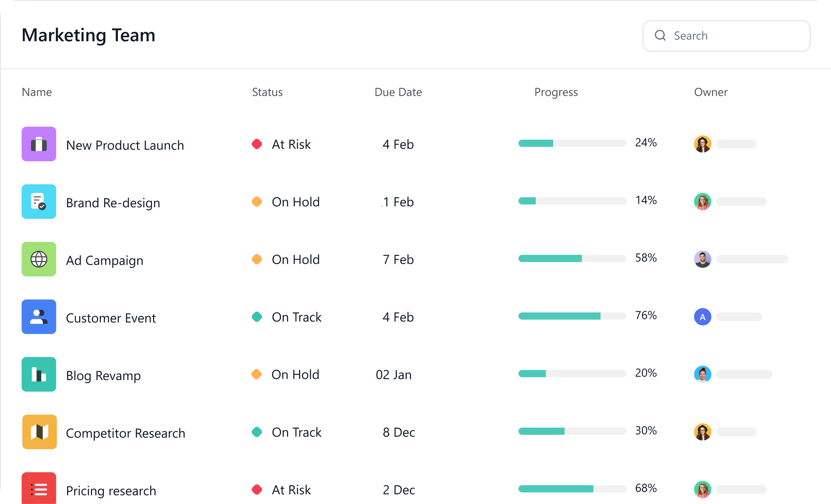Sort by Due Date column header
The image size is (831, 504).
pyautogui.click(x=398, y=92)
